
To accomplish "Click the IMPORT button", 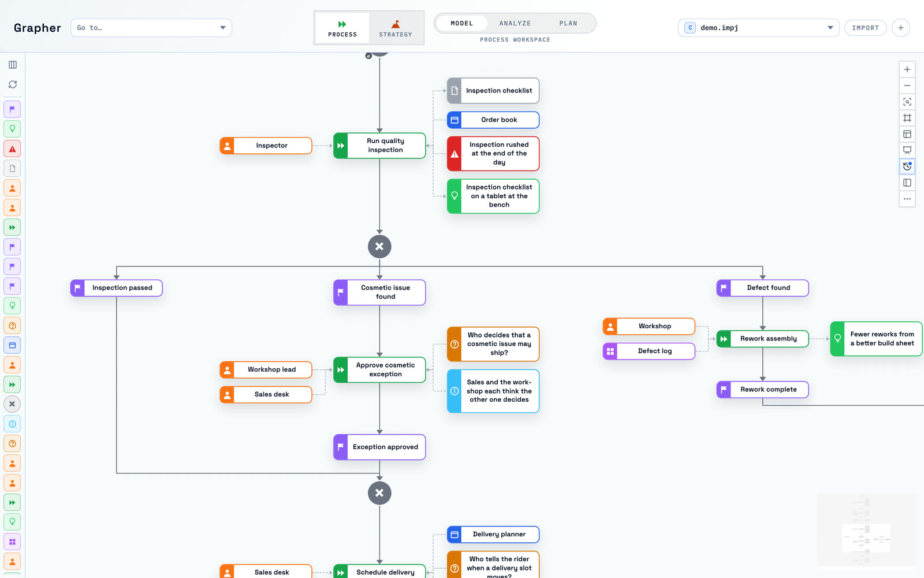I will click(865, 28).
